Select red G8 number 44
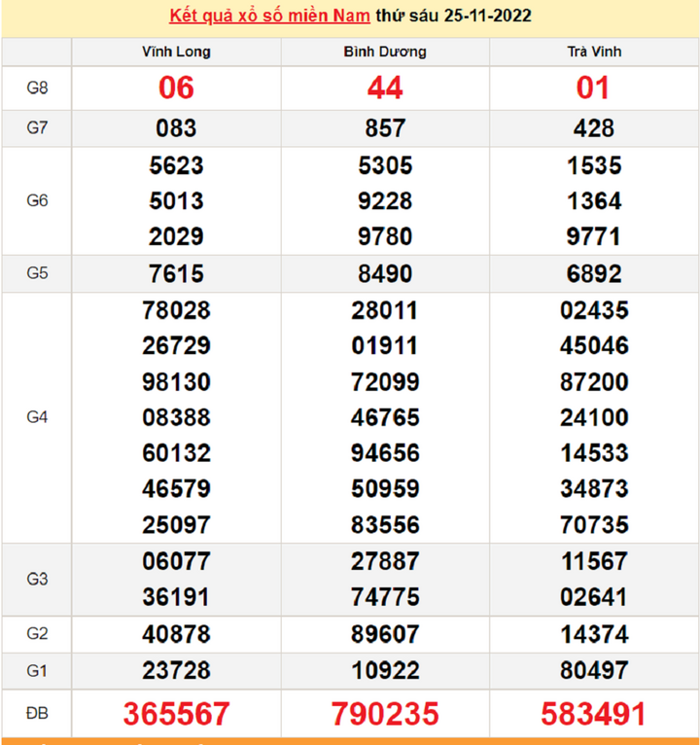The width and height of the screenshot is (700, 745). tap(385, 88)
